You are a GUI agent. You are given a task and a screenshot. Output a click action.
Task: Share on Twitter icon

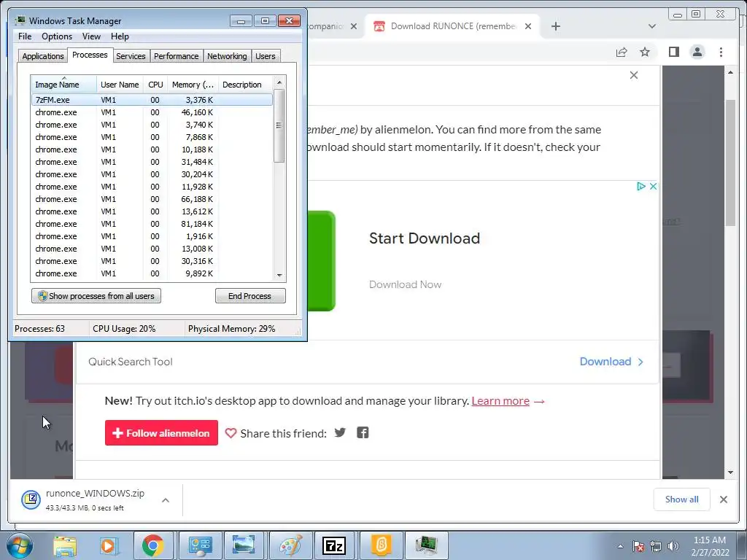(x=340, y=432)
